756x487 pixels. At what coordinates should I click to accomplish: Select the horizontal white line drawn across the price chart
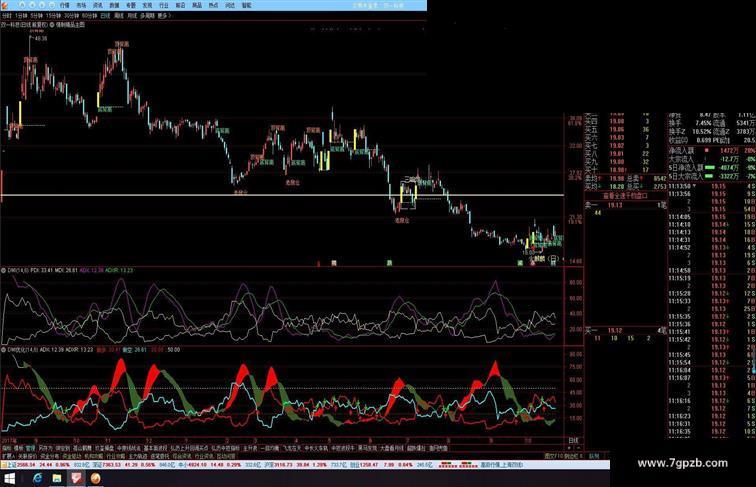[x=282, y=195]
